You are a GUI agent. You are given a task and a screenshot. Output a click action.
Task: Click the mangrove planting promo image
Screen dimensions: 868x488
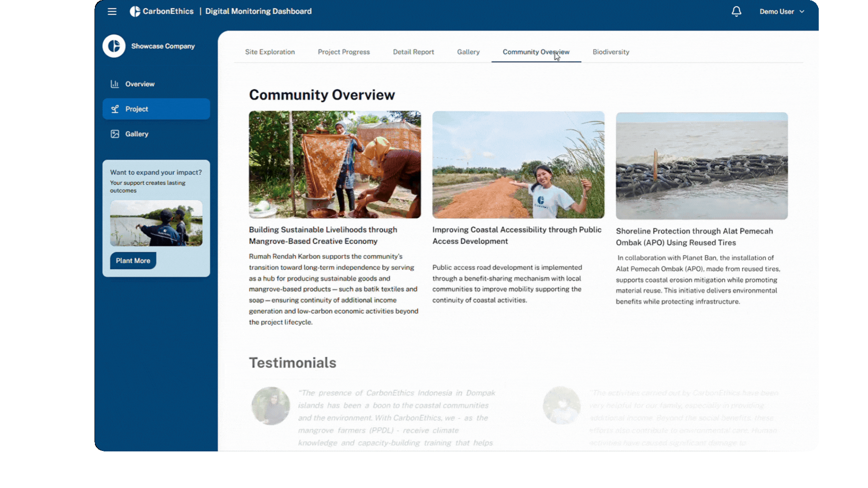156,223
